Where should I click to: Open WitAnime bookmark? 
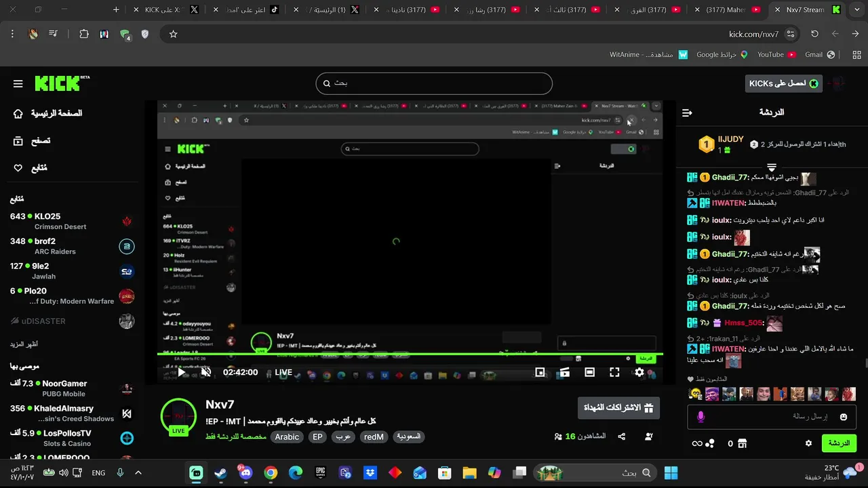tap(648, 54)
